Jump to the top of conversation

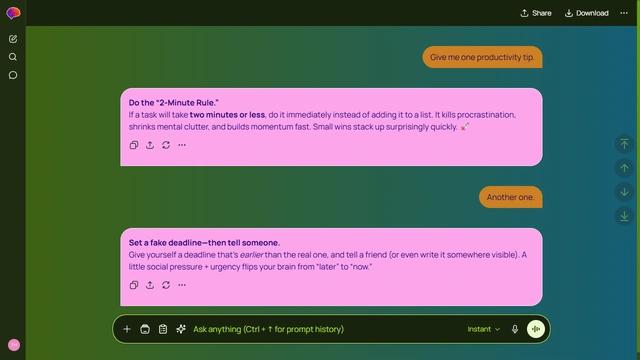[x=624, y=144]
